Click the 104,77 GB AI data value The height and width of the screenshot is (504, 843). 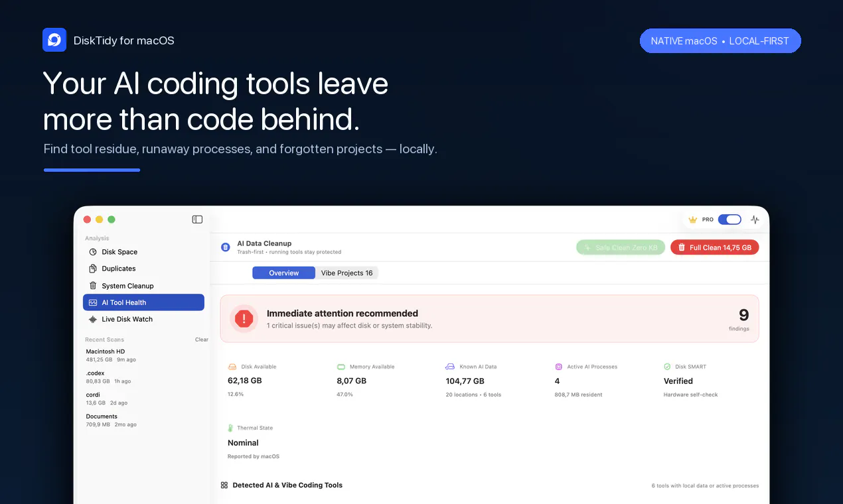coord(465,381)
